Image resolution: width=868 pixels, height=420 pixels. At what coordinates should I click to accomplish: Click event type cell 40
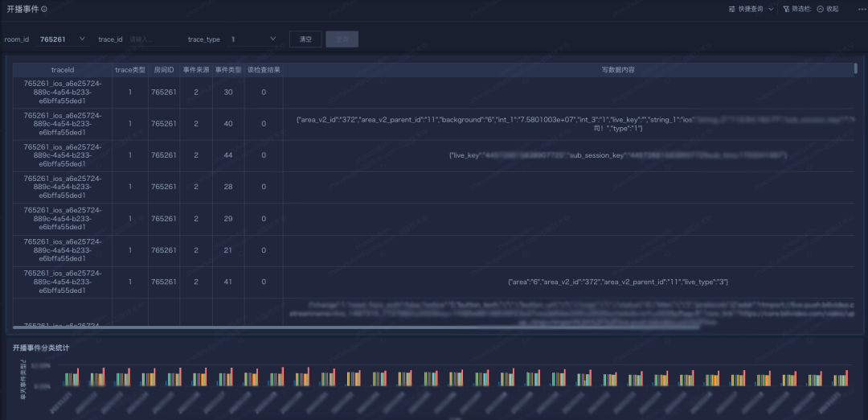point(228,124)
